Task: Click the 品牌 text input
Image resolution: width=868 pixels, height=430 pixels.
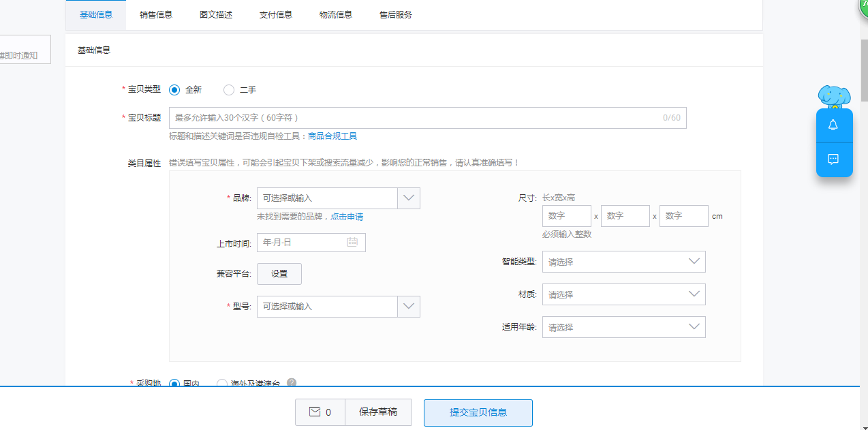Action: pos(327,198)
